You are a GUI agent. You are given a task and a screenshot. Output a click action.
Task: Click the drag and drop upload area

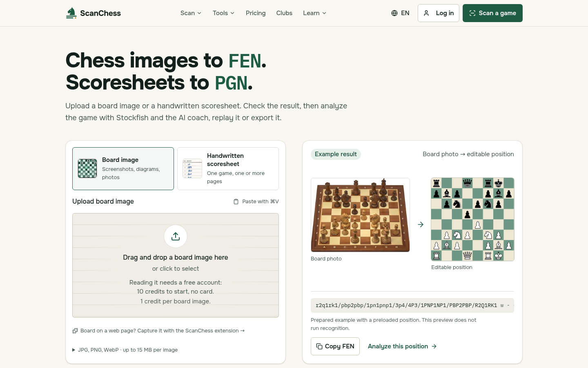point(176,265)
